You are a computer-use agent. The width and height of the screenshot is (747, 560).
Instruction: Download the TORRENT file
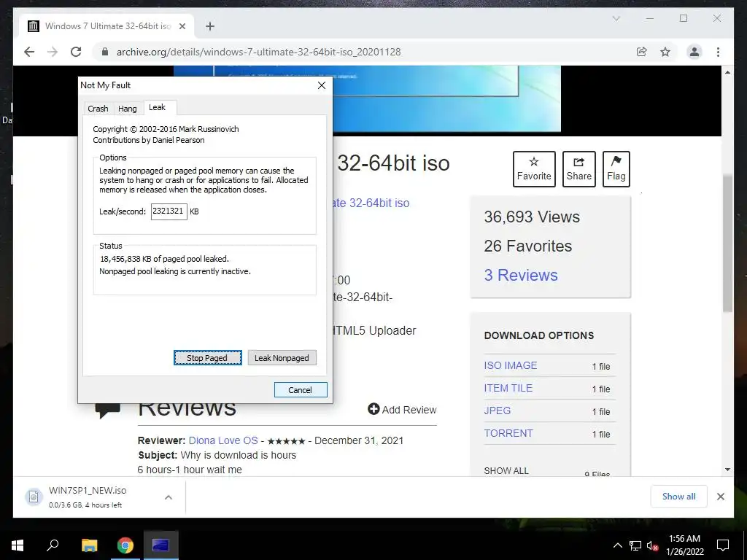tap(508, 433)
